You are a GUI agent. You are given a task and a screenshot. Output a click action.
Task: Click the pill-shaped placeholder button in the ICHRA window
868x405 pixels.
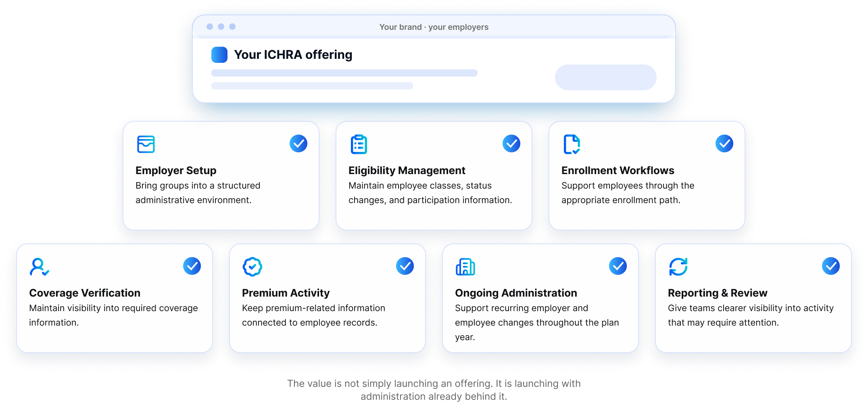(x=606, y=77)
